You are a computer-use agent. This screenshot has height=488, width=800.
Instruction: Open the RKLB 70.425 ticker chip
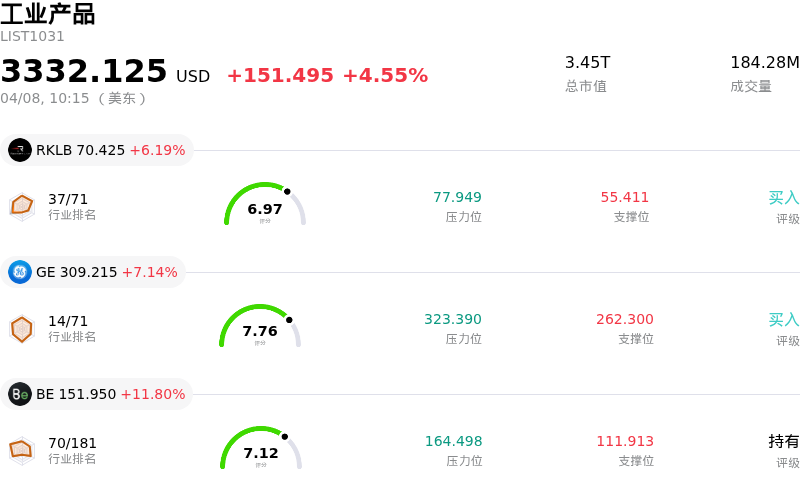tap(97, 150)
